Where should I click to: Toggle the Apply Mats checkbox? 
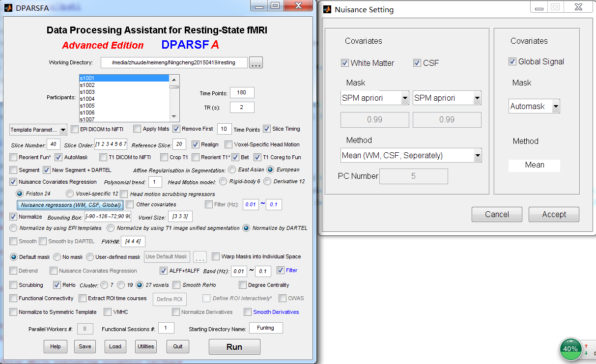point(137,129)
